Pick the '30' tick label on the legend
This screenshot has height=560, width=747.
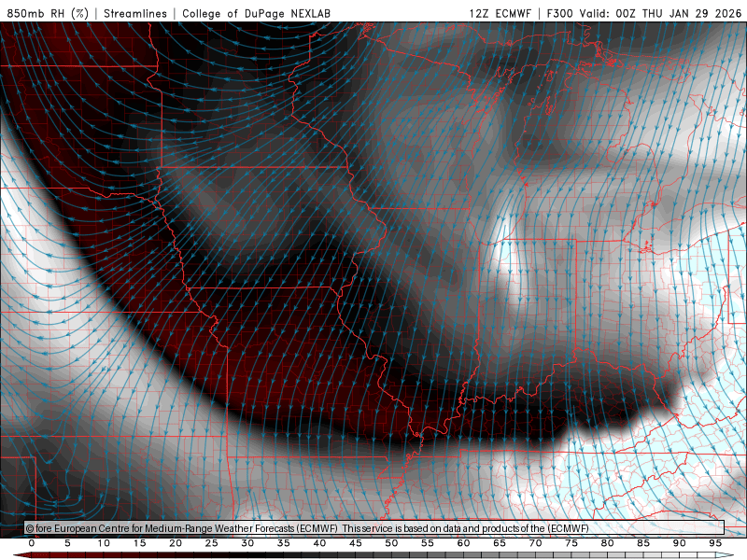(247, 543)
